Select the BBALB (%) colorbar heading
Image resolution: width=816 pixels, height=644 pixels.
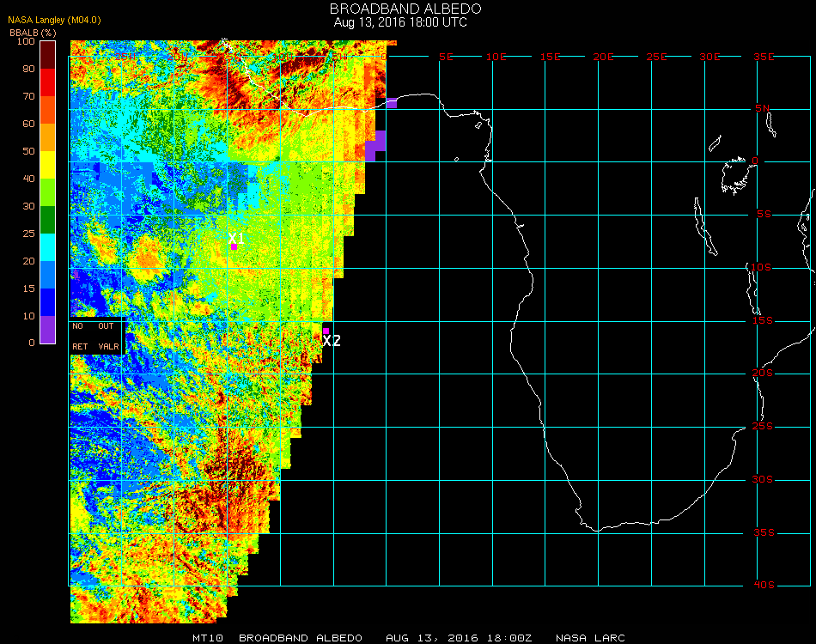(33, 32)
